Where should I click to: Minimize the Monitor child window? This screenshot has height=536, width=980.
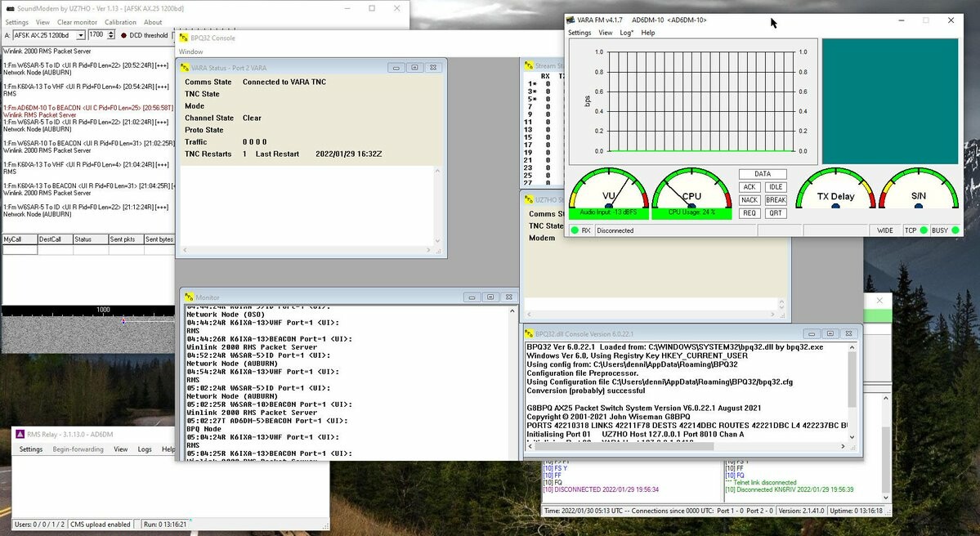(472, 297)
